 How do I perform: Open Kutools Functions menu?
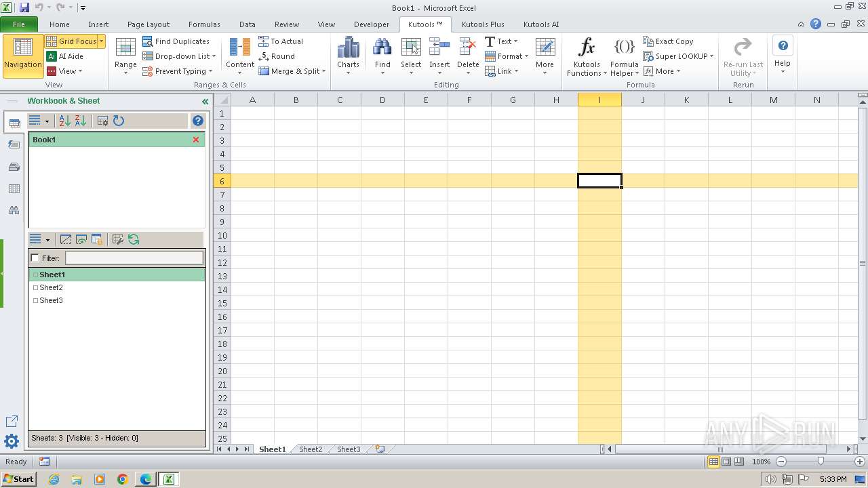coord(587,57)
